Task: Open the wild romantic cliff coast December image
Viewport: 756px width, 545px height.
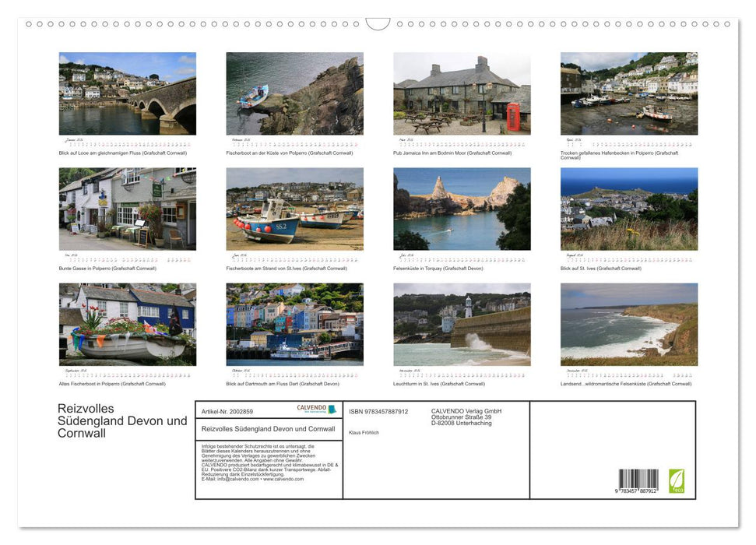Action: click(x=628, y=323)
